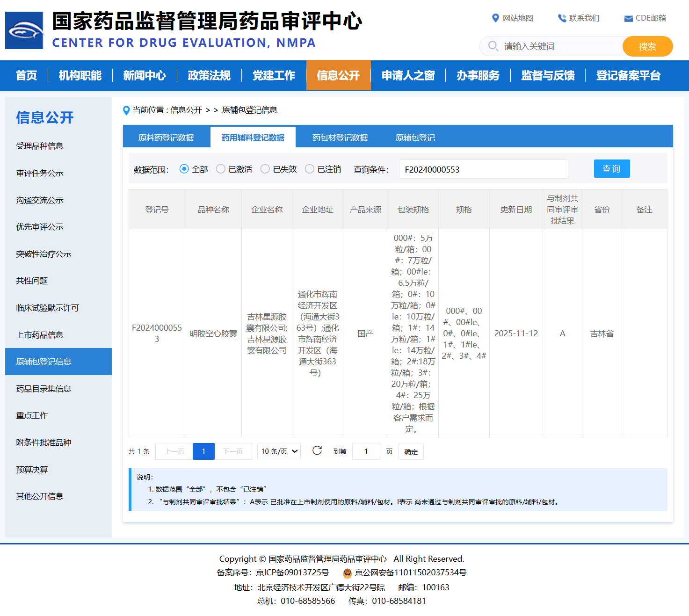Open 原辅包登记信息 in the sidebar

point(58,362)
